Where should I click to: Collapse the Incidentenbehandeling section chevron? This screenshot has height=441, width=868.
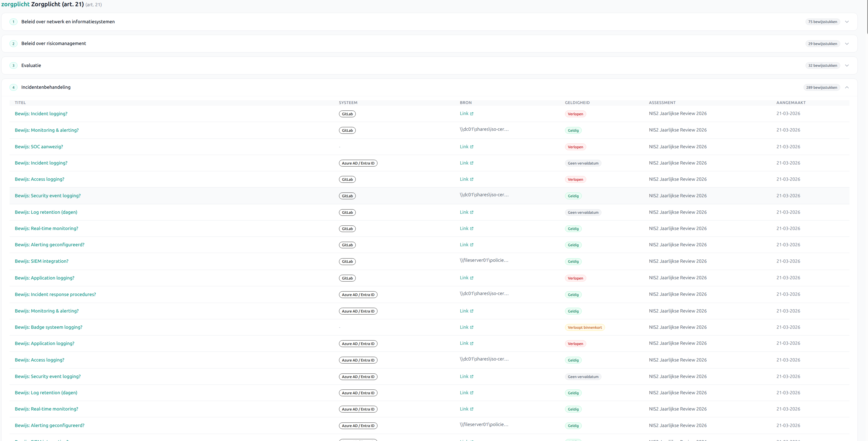coord(846,87)
